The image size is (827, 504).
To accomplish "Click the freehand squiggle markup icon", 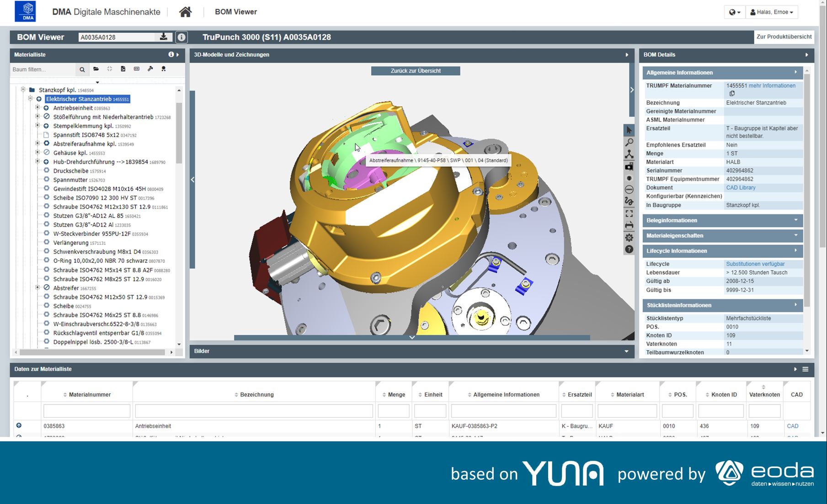I will (x=629, y=202).
